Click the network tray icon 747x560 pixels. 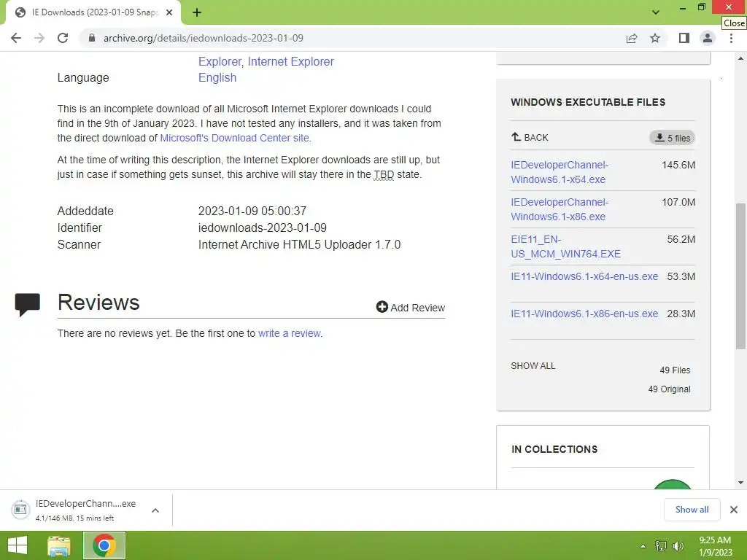(x=661, y=546)
